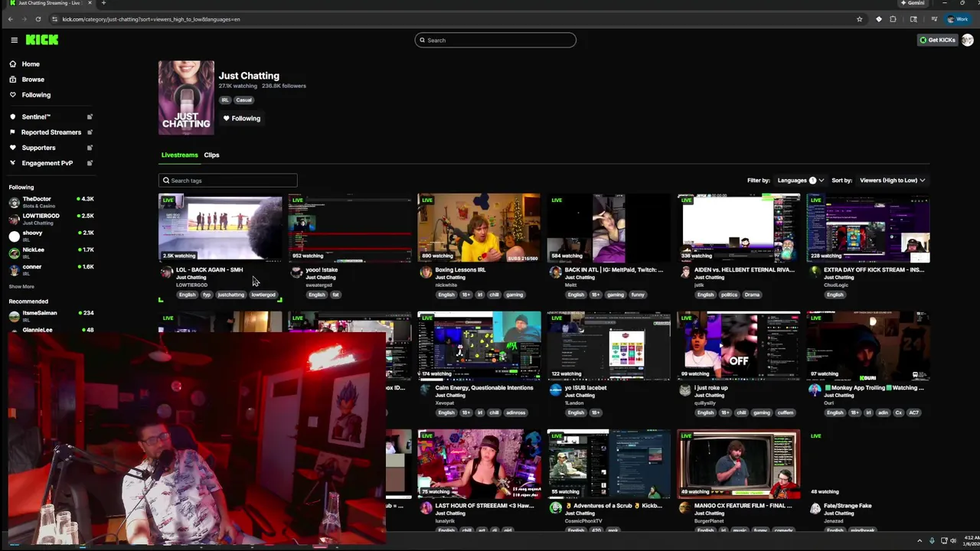Toggle Following heart for Just Chatting

(242, 119)
